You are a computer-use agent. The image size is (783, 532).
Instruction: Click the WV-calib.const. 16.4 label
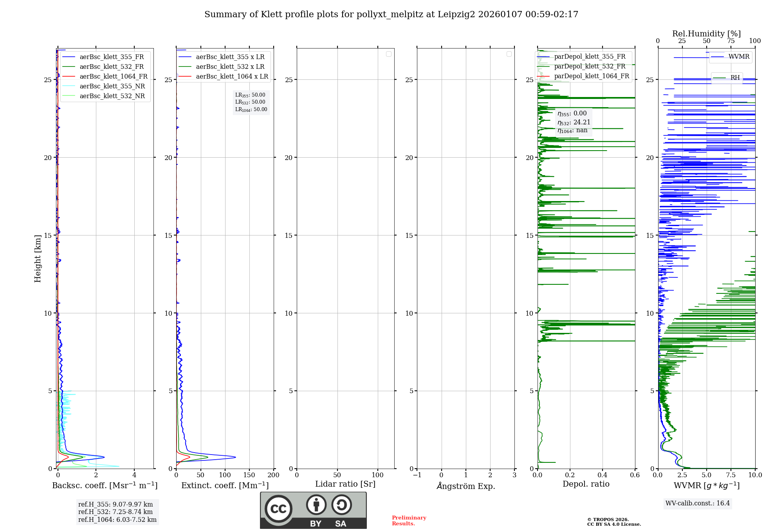click(697, 503)
